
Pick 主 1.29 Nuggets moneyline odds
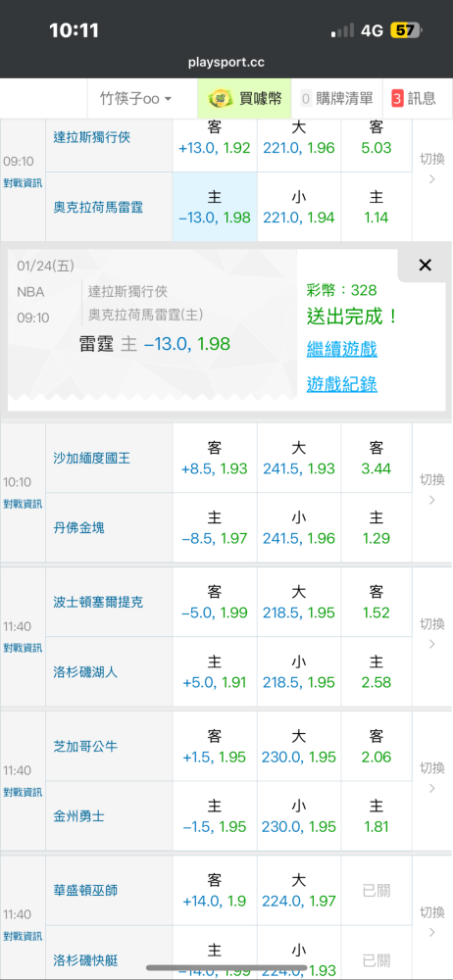point(377,527)
